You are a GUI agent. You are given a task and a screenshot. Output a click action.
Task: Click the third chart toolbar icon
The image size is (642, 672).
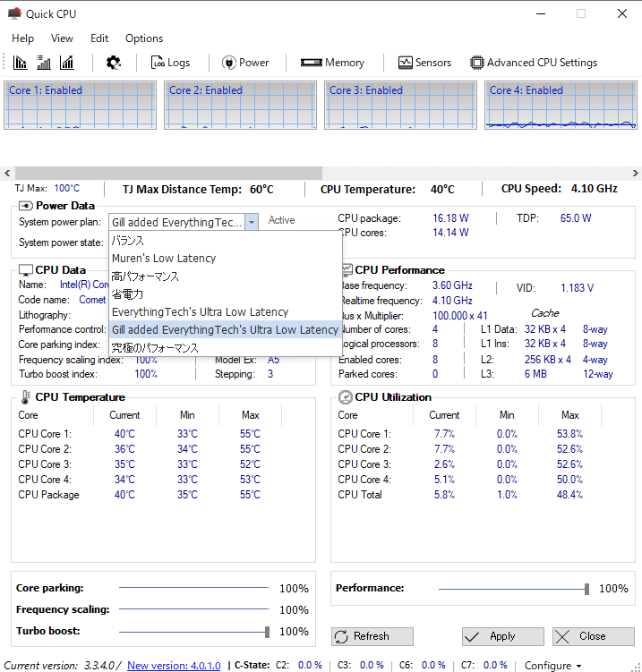point(67,63)
